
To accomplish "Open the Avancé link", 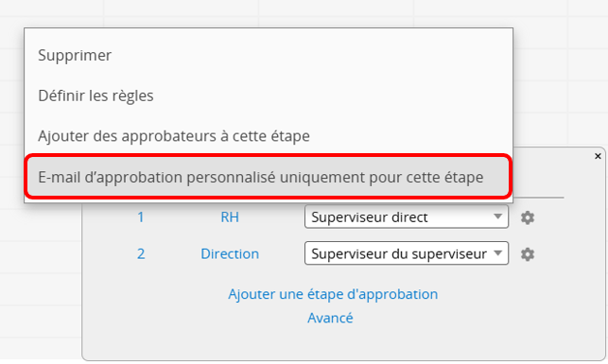I will [330, 318].
